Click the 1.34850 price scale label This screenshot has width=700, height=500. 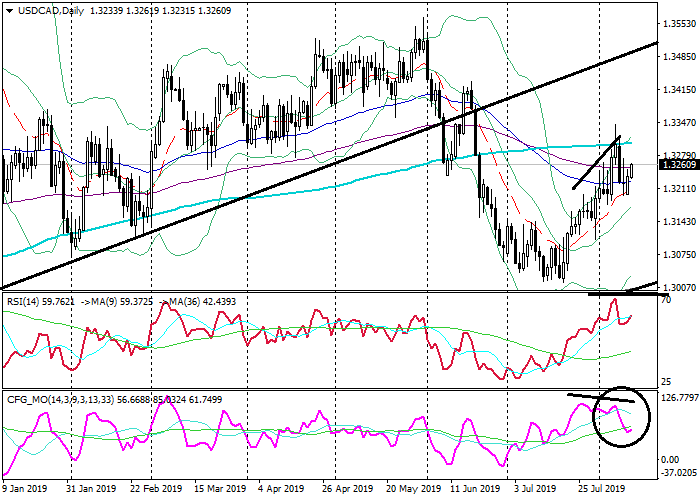tap(680, 57)
